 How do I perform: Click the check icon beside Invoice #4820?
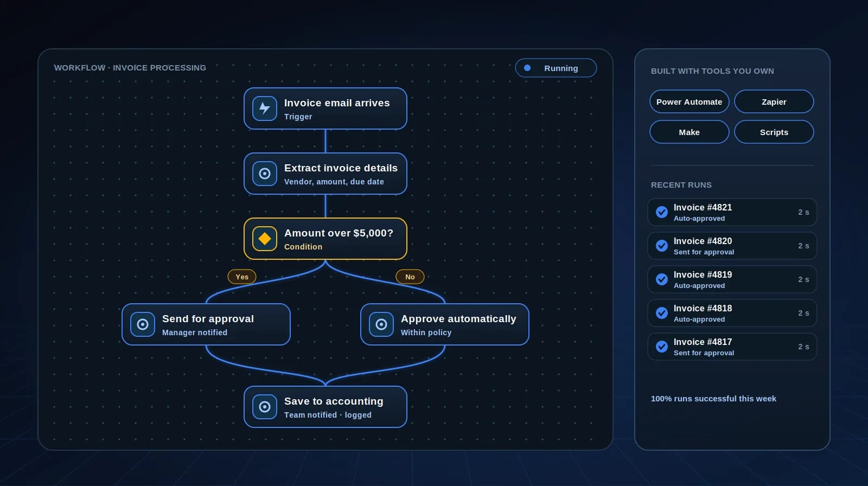(x=662, y=246)
